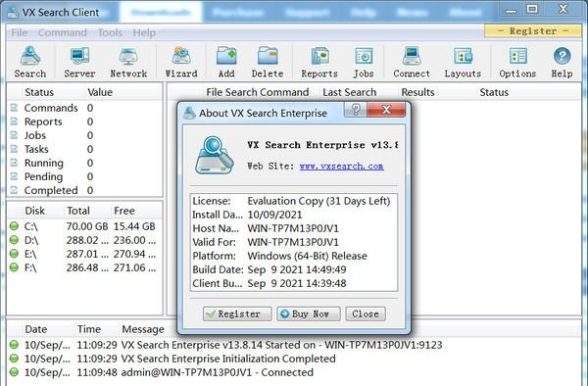Click the Evaluation Copy (31 Days Left) text
The width and height of the screenshot is (588, 386).
318,201
